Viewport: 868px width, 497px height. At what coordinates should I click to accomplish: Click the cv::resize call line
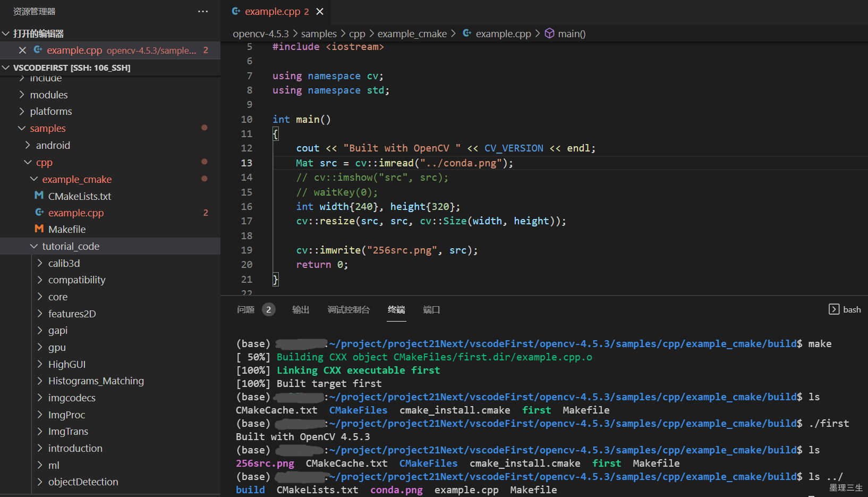point(431,221)
